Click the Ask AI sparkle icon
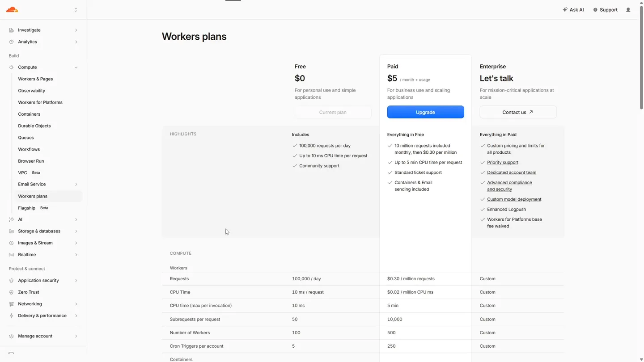644x362 pixels. point(565,10)
